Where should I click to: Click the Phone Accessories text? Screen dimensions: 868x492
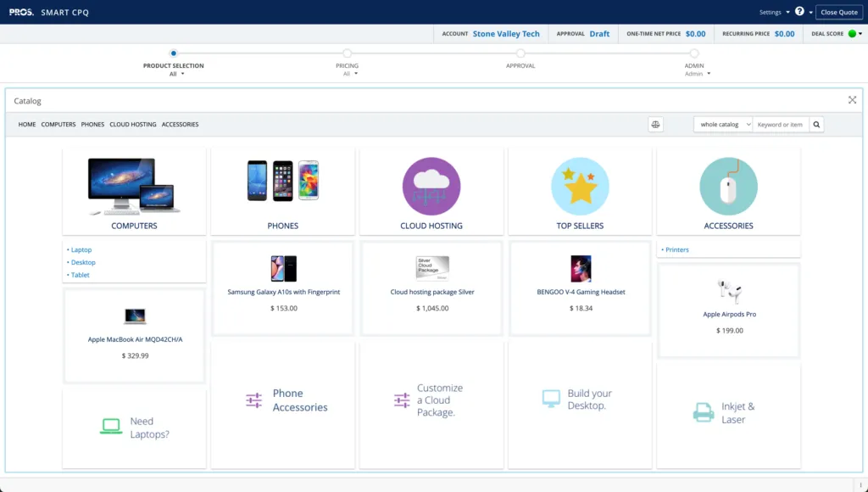coord(300,400)
